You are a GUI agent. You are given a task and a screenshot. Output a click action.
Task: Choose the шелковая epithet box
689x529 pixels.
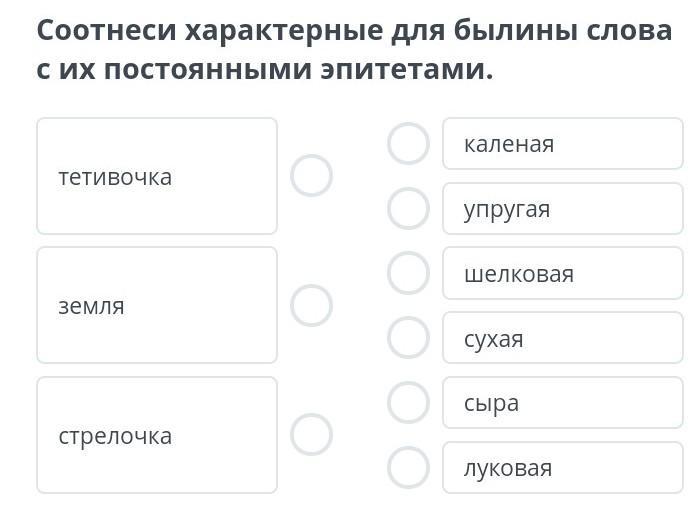click(562, 274)
